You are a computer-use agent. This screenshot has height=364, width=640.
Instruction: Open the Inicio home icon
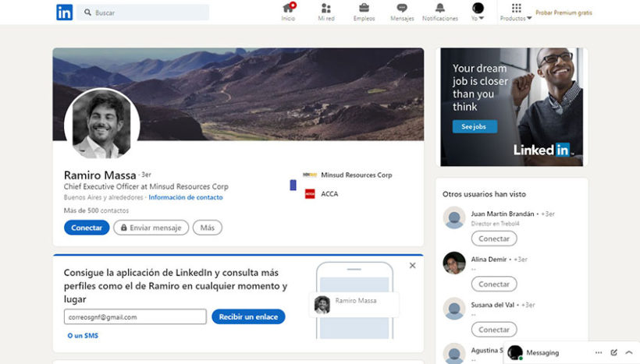pos(288,9)
